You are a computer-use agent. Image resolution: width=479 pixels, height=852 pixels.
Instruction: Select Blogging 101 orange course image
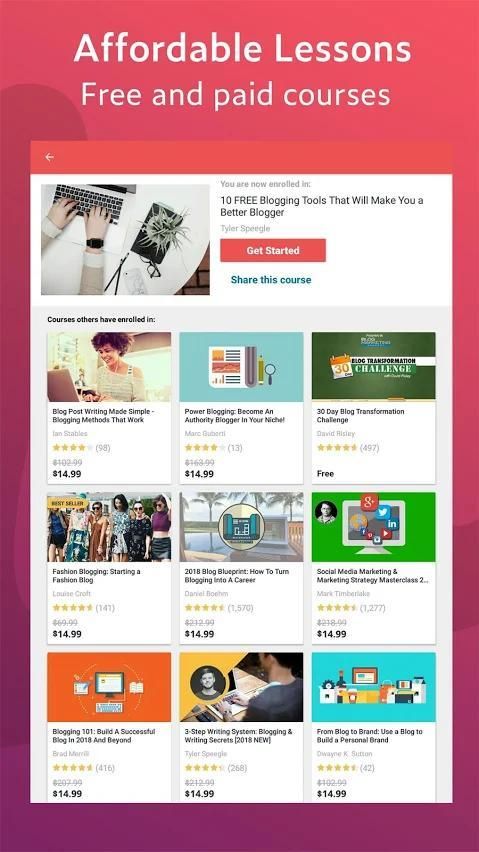tap(109, 687)
